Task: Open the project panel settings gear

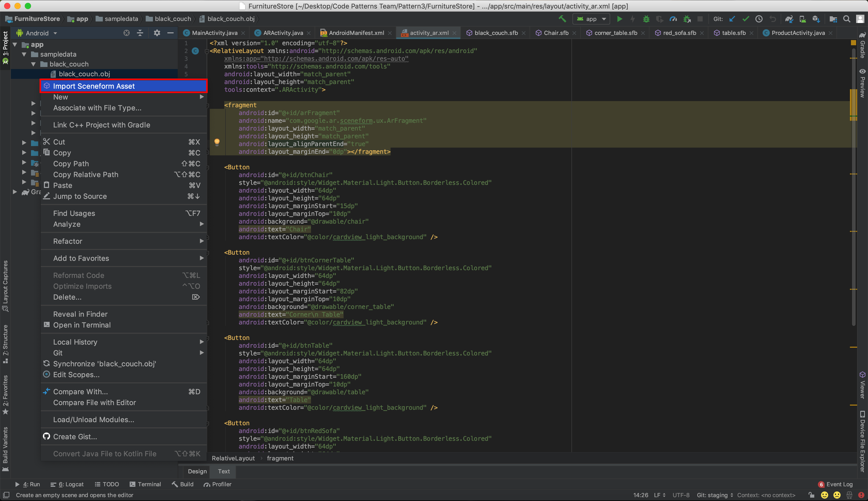Action: [x=157, y=33]
